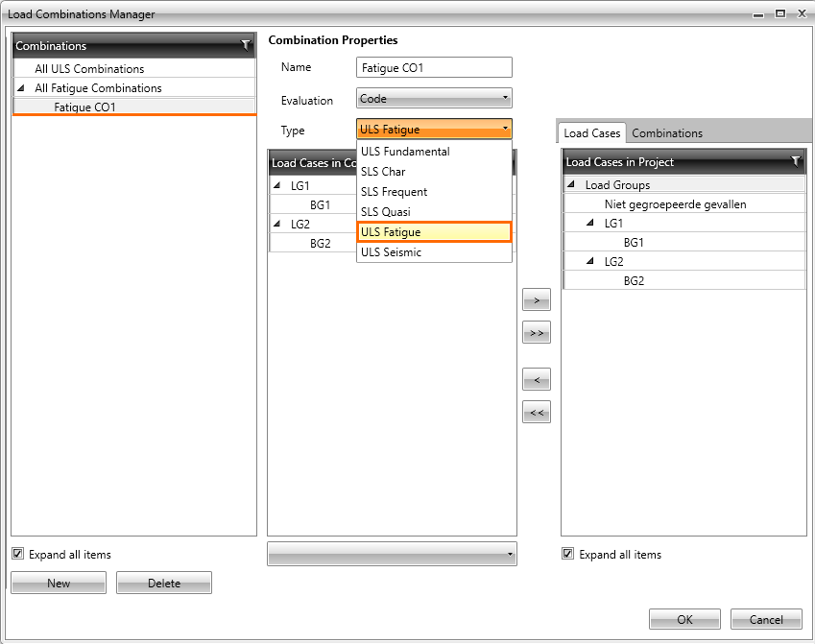Toggle Expand all items under Combinations list
The width and height of the screenshot is (815, 644).
pos(18,554)
